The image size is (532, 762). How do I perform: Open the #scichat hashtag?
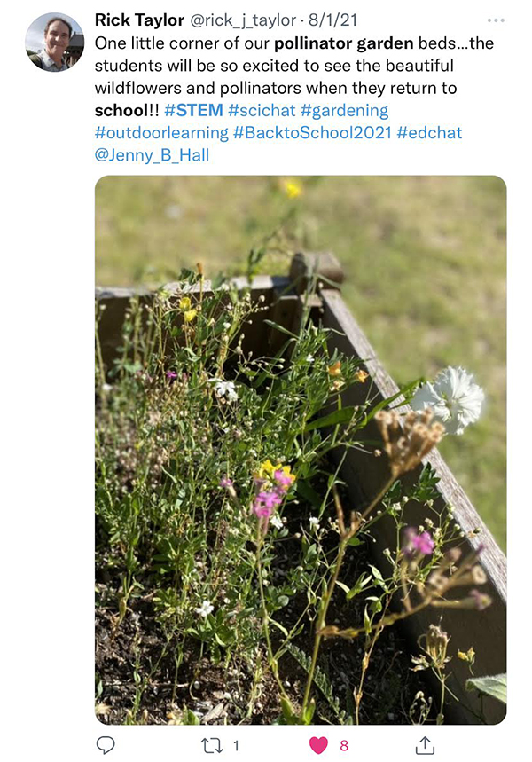(x=262, y=110)
